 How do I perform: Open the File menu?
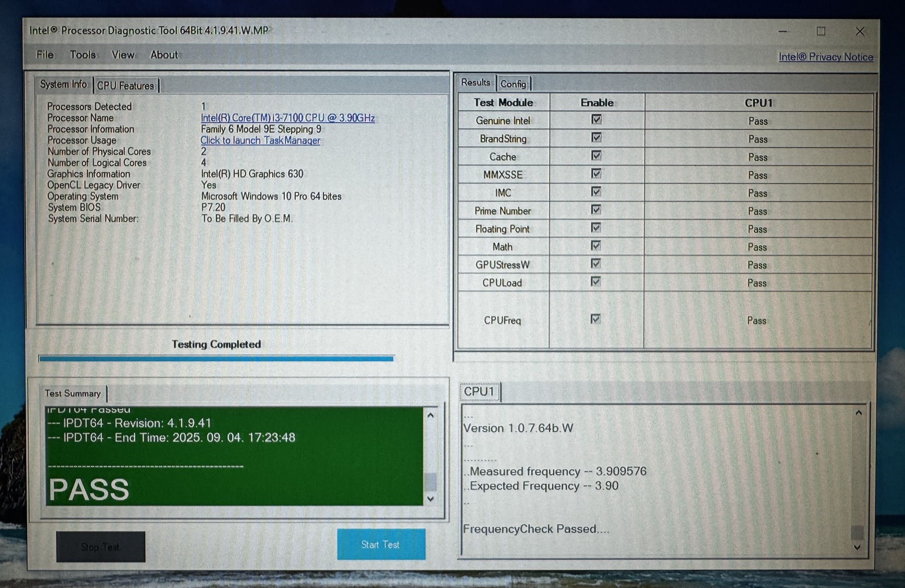point(45,54)
